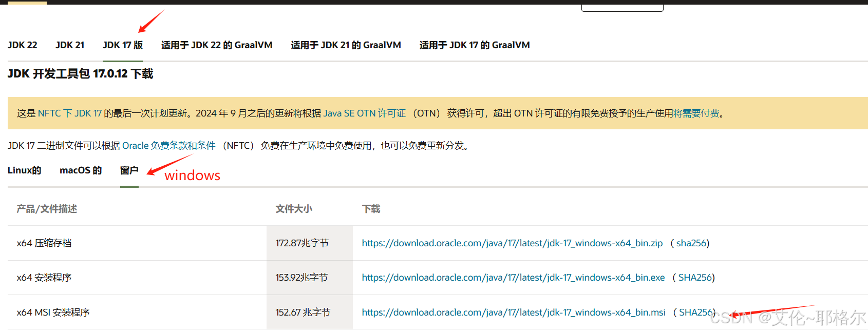Select the 窗户 (Windows) platform tab
This screenshot has width=868, height=333.
coord(129,170)
